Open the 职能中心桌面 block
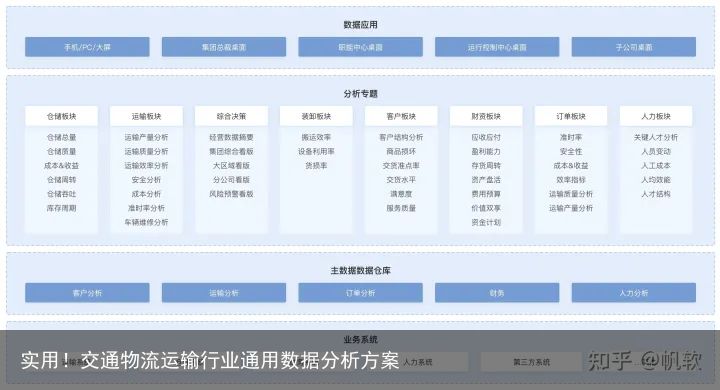Screen dimensions: 720x390 coord(360,47)
